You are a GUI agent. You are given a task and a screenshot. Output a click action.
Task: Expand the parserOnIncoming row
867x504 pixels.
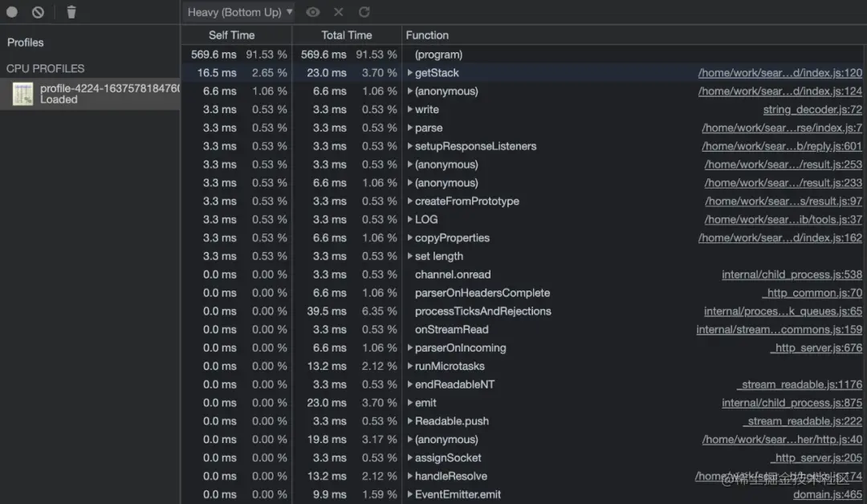click(409, 348)
